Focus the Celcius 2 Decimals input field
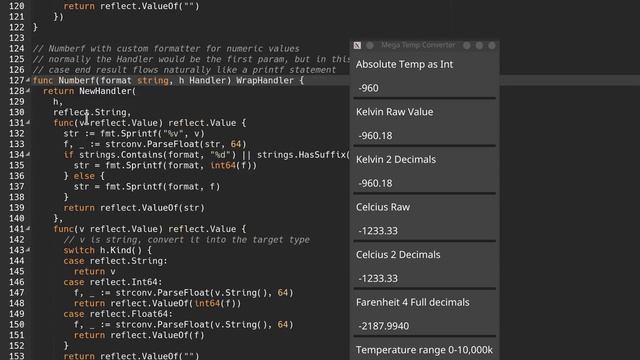This screenshot has width=640, height=360. 424,278
